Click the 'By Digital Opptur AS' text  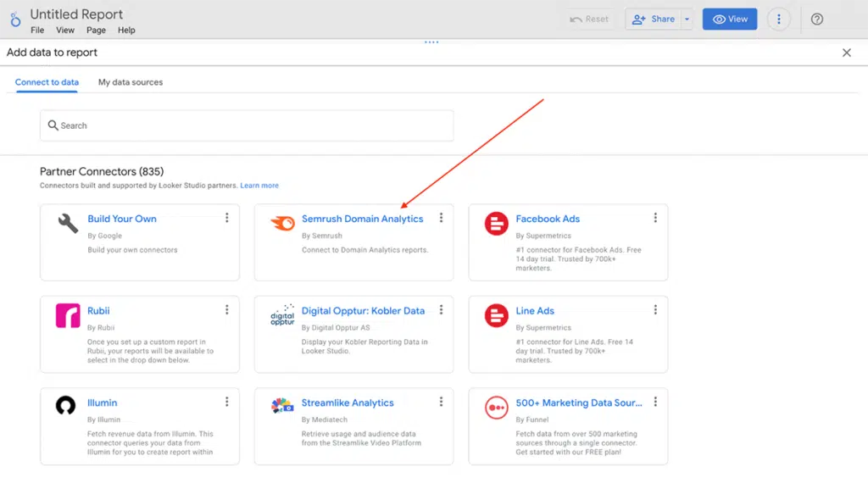click(336, 327)
